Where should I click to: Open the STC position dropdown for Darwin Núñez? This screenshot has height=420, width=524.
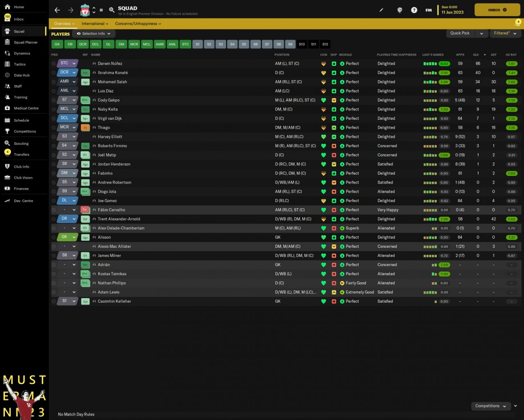[74, 63]
